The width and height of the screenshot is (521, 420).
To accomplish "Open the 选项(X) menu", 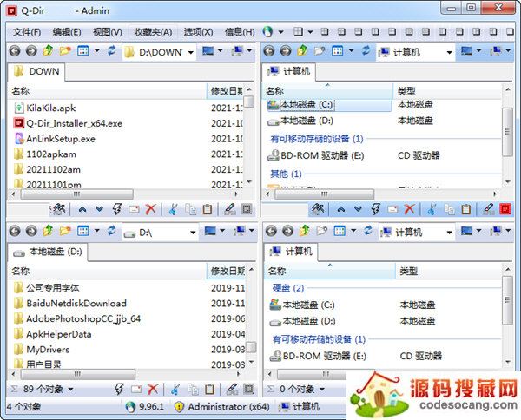I will (198, 32).
